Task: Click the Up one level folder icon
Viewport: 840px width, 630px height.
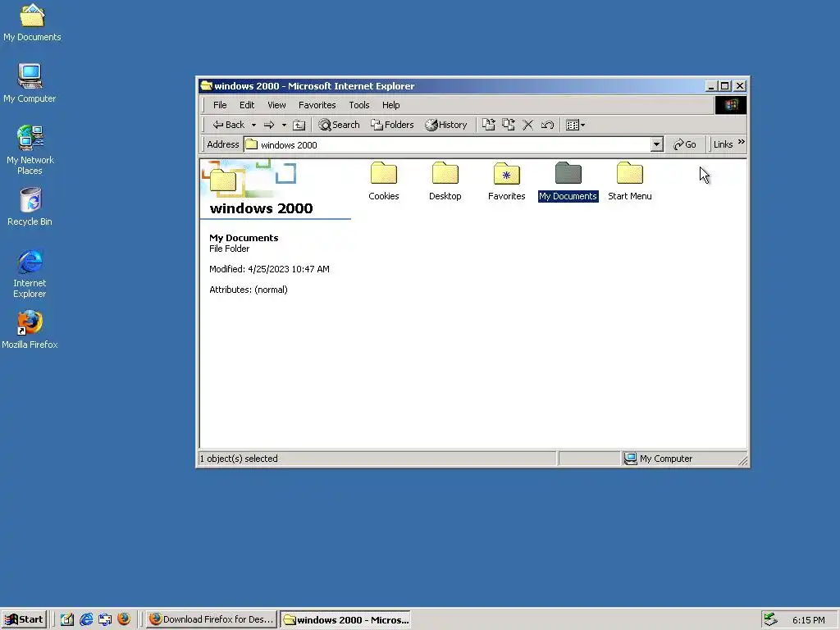Action: point(299,125)
